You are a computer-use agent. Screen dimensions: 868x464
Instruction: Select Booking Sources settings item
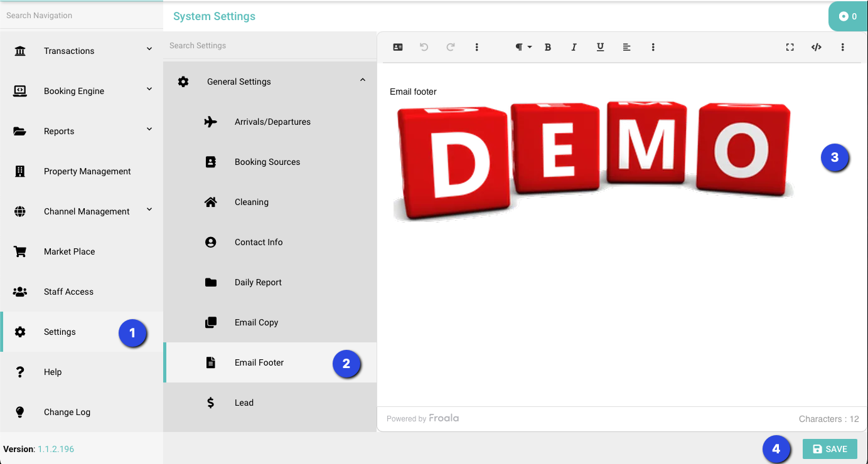(x=267, y=162)
